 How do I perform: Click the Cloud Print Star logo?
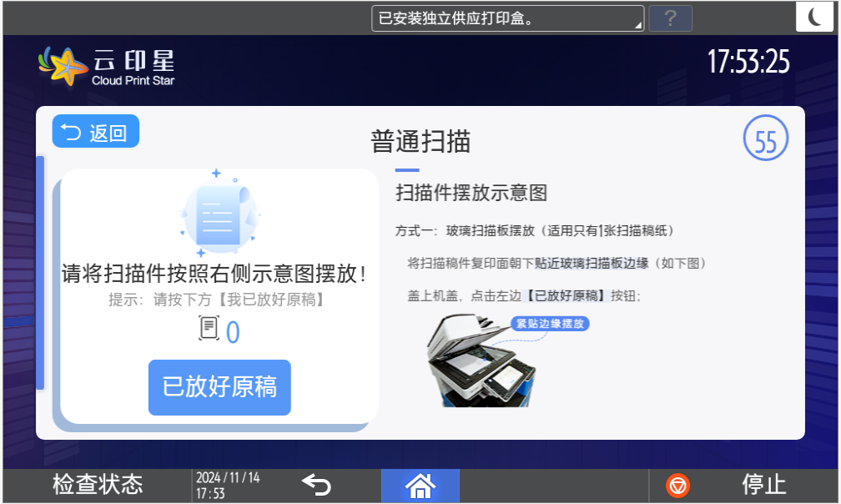pos(107,67)
